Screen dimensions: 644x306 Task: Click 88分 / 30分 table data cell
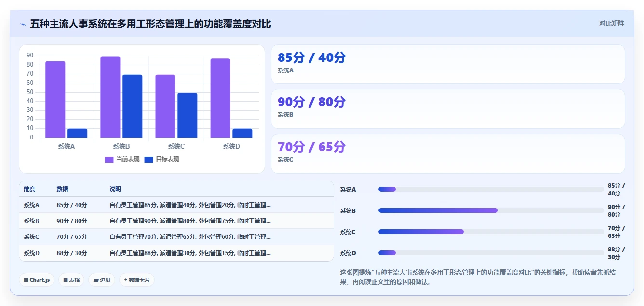pyautogui.click(x=72, y=253)
